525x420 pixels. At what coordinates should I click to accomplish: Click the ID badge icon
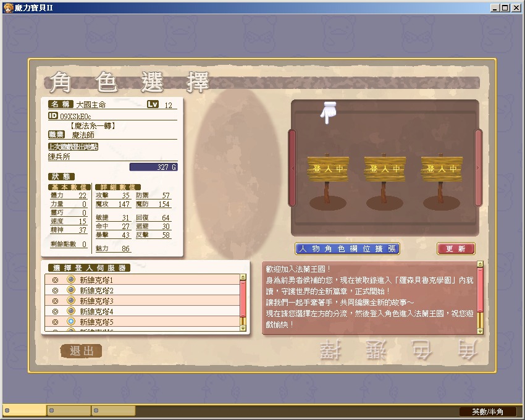(53, 116)
